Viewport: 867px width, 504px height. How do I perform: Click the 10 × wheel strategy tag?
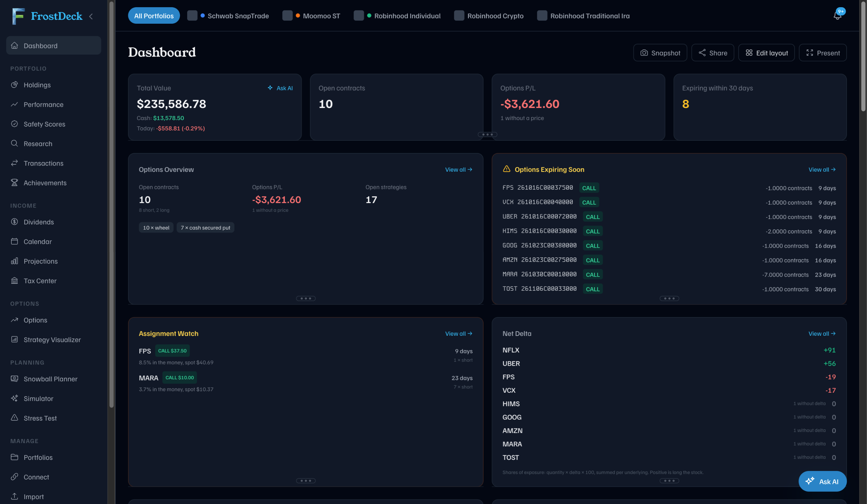pos(156,228)
